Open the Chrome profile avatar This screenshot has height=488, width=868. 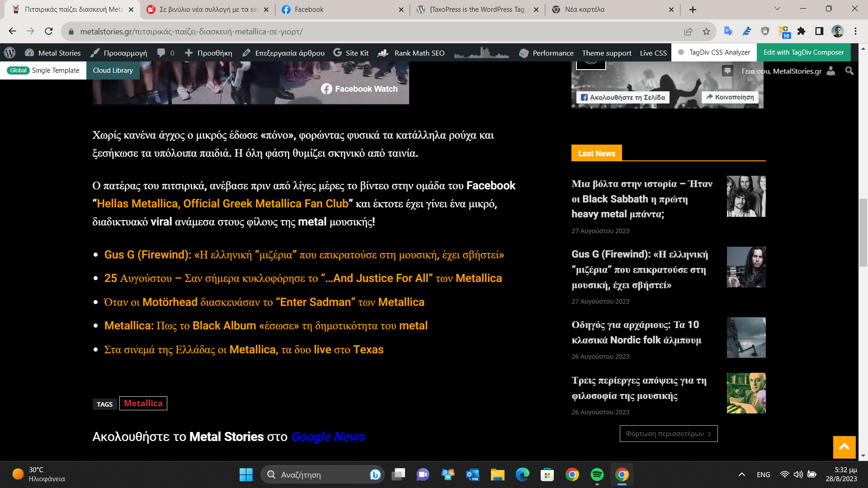pyautogui.click(x=837, y=31)
